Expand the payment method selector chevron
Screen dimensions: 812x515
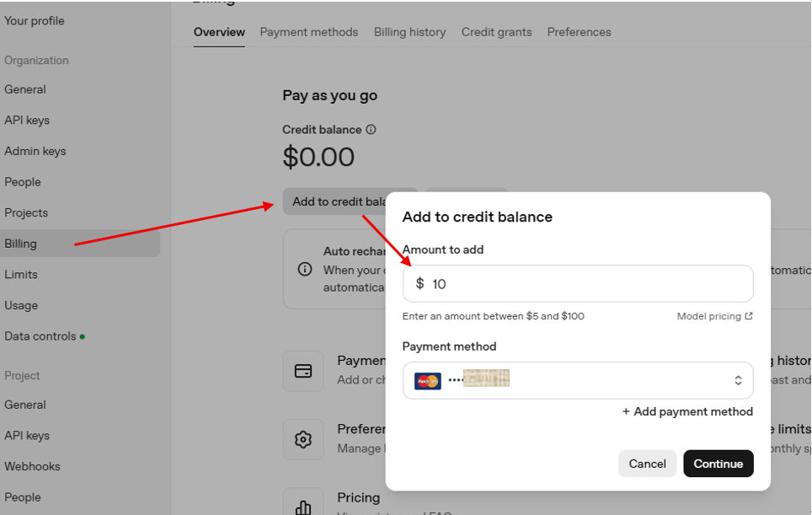(738, 381)
